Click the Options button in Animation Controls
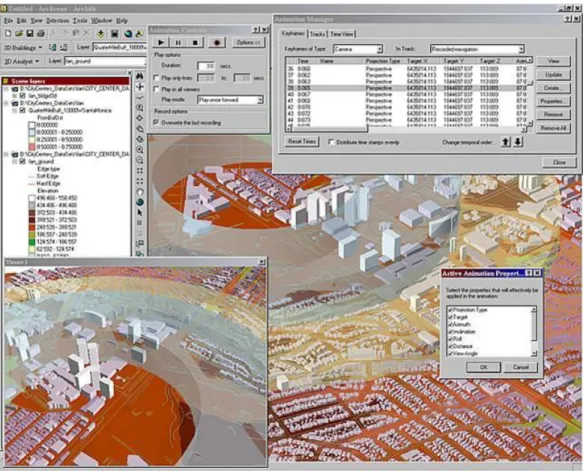 [248, 42]
